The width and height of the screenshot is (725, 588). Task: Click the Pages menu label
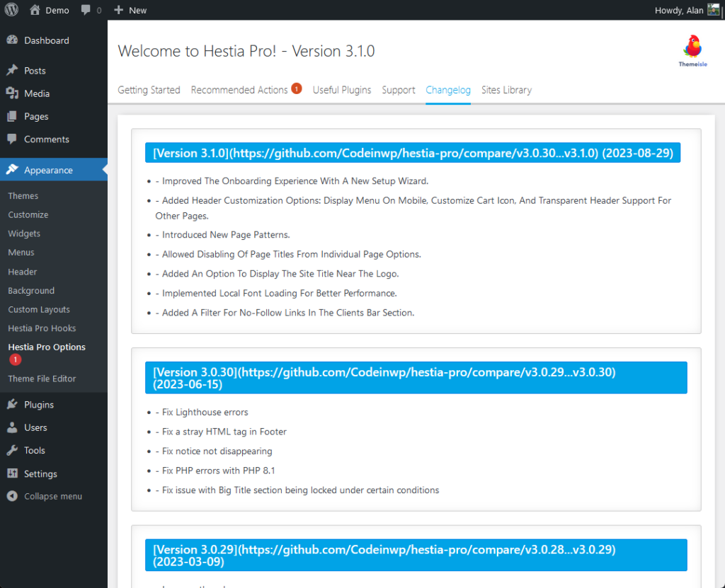click(x=36, y=117)
